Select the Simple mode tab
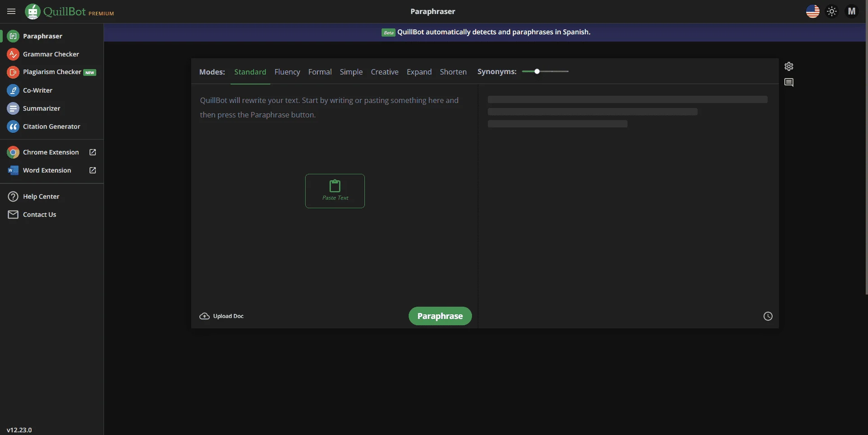 (351, 72)
